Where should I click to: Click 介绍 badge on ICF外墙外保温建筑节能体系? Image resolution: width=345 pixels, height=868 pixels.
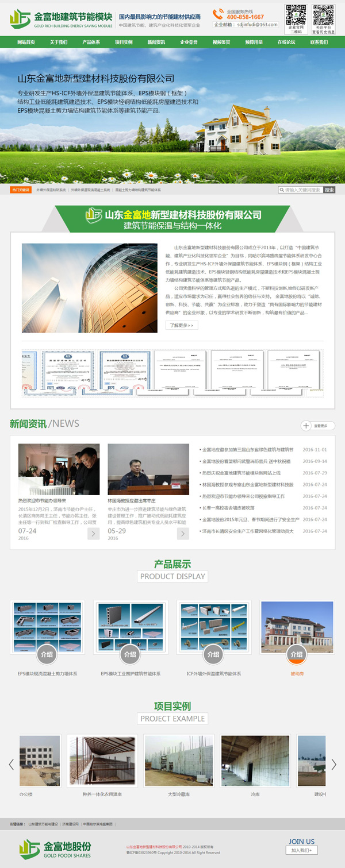(x=213, y=654)
